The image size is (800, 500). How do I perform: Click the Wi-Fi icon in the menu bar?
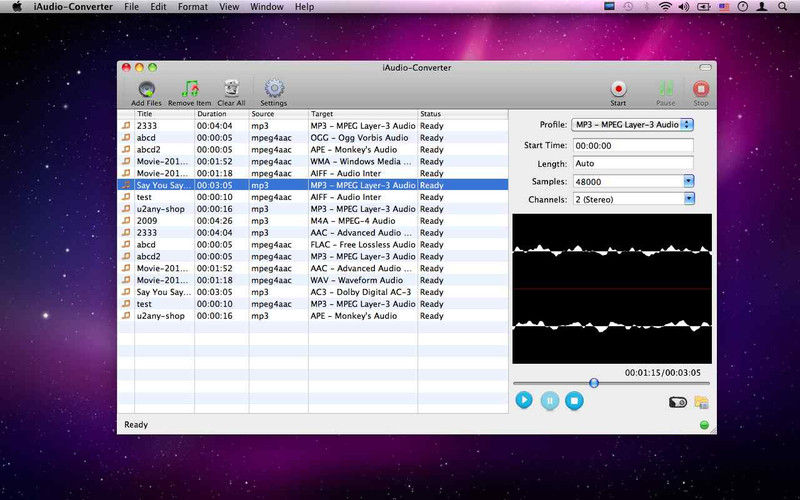(x=665, y=7)
